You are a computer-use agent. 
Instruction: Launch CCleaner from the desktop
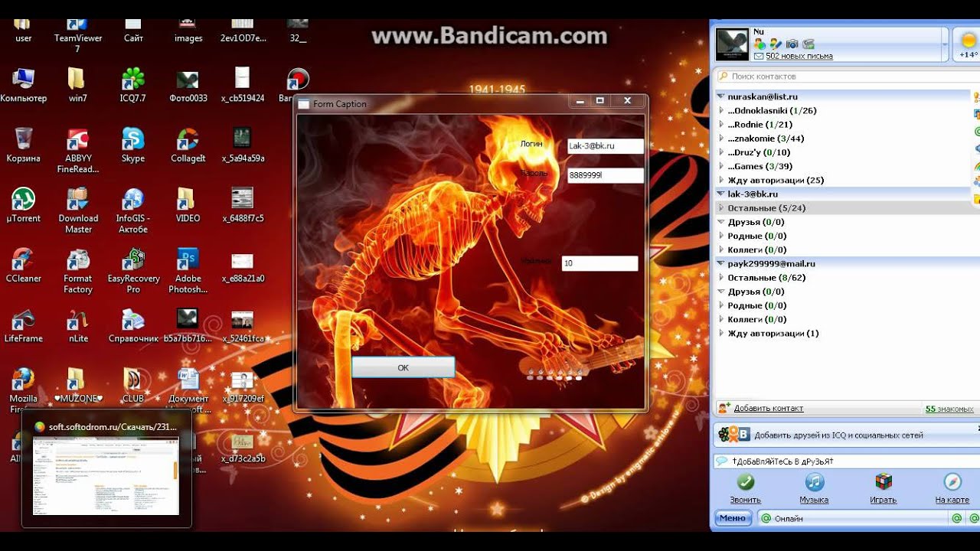(24, 265)
